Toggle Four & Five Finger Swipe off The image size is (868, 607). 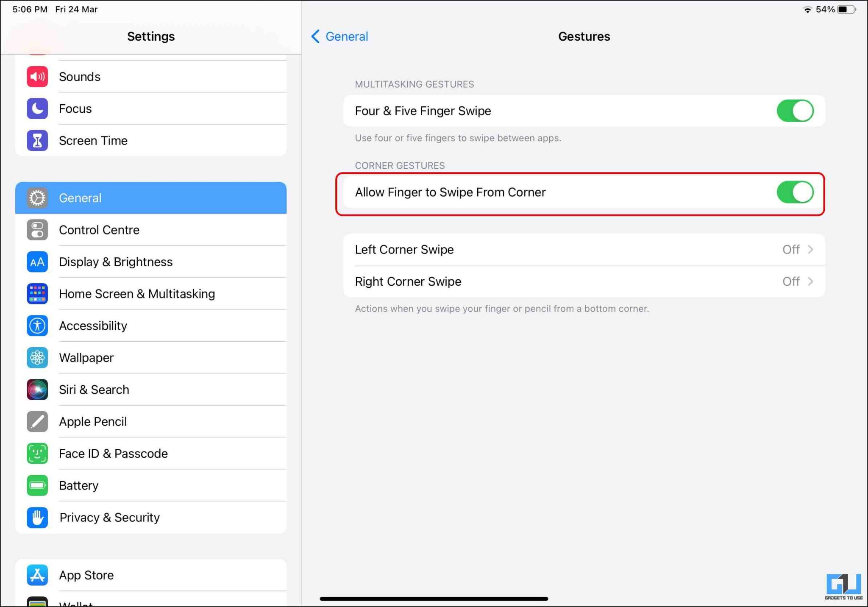point(795,111)
